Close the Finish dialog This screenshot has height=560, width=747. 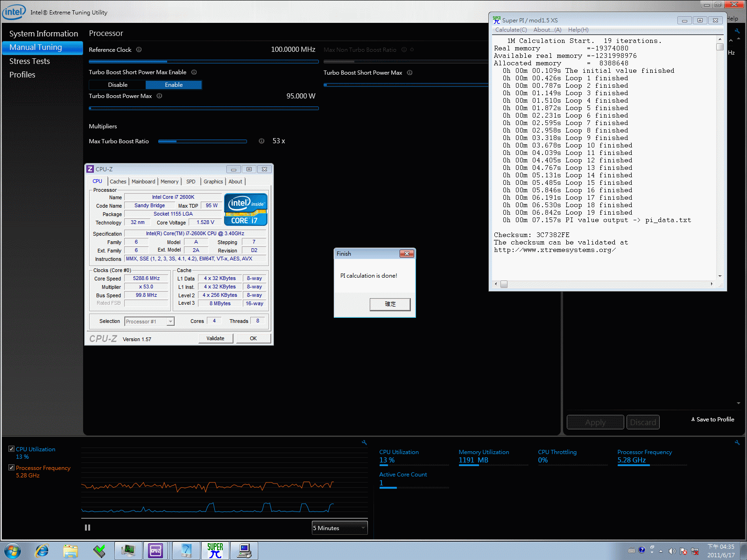[x=407, y=253]
